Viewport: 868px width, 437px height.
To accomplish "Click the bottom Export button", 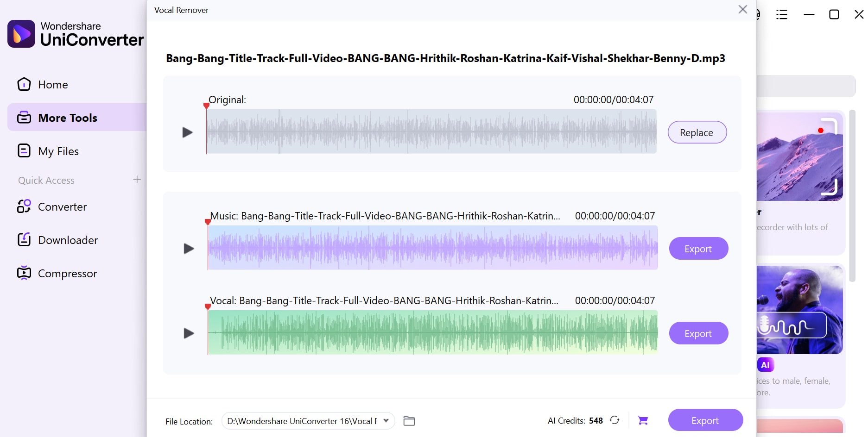I will 705,420.
